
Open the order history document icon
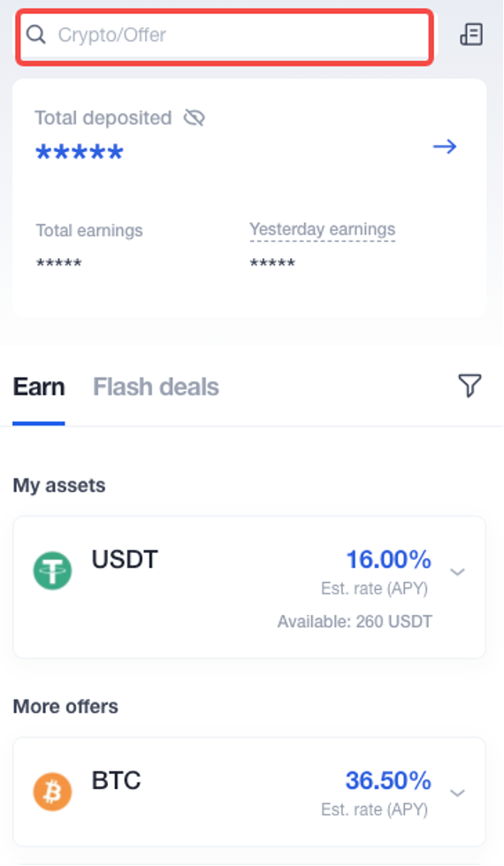(x=471, y=34)
